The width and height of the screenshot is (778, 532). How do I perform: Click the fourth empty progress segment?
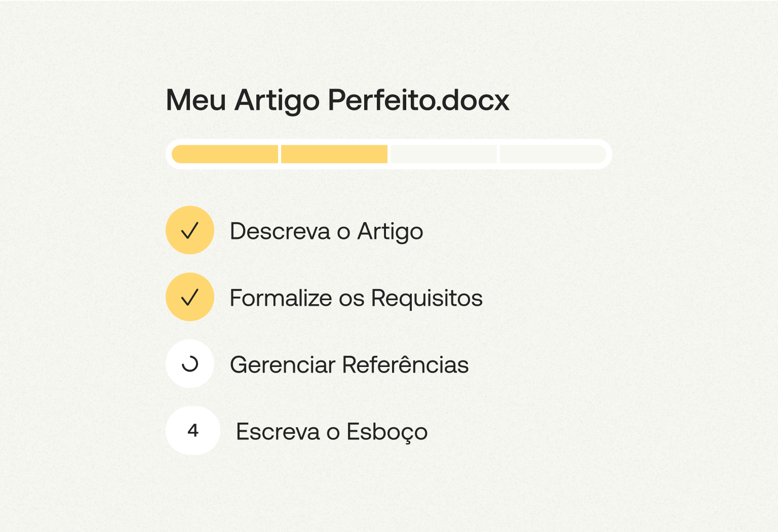pyautogui.click(x=553, y=154)
